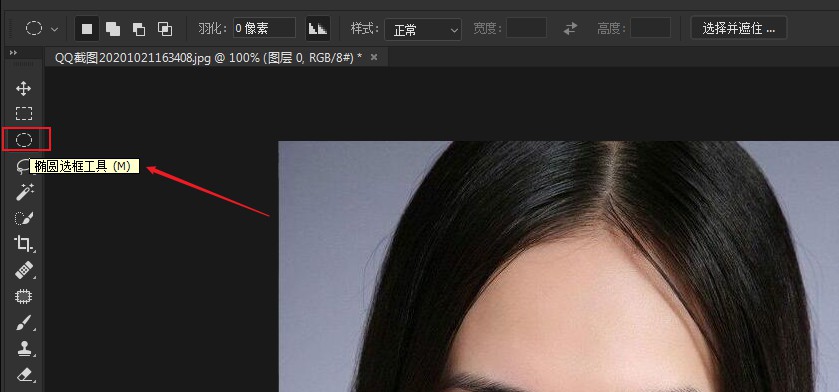Expand the toolbar double-arrow toggle
The height and width of the screenshot is (392, 839).
tap(13, 52)
